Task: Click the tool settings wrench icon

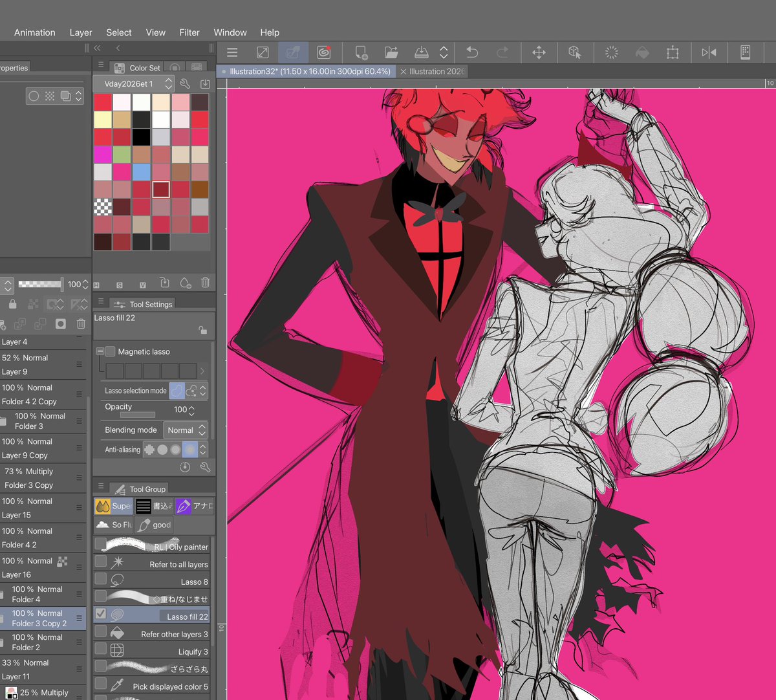Action: (x=206, y=466)
